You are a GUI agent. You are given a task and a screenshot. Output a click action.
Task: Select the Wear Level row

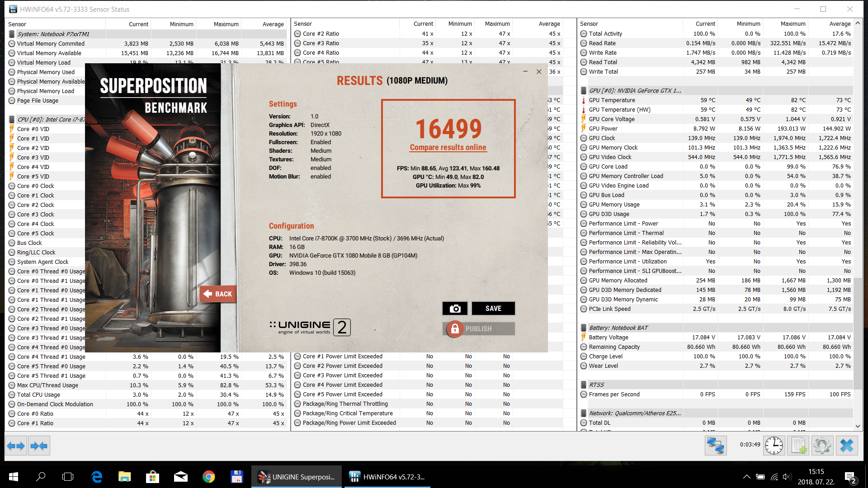pyautogui.click(x=716, y=366)
